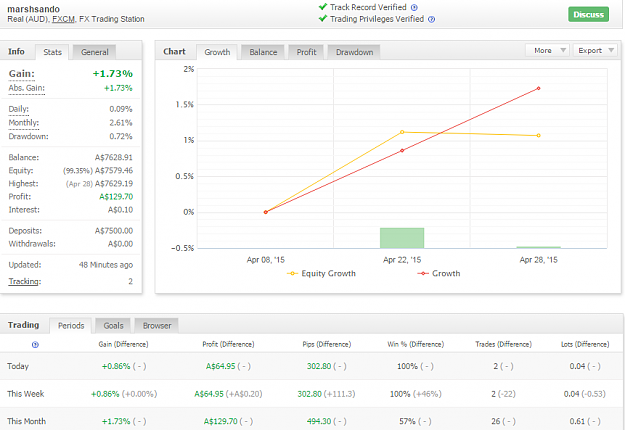625x430 pixels.
Task: Select the This Week row label
Action: [x=26, y=394]
